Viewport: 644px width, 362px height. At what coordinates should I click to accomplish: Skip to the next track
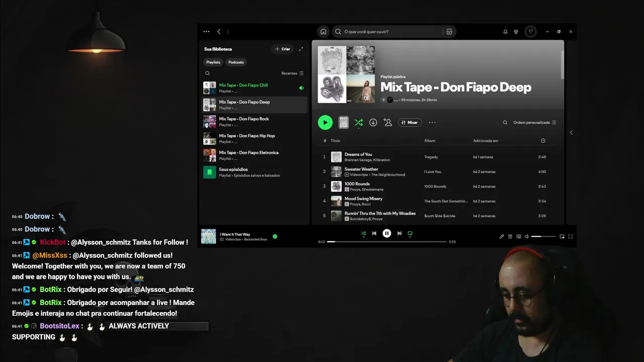[x=399, y=233]
